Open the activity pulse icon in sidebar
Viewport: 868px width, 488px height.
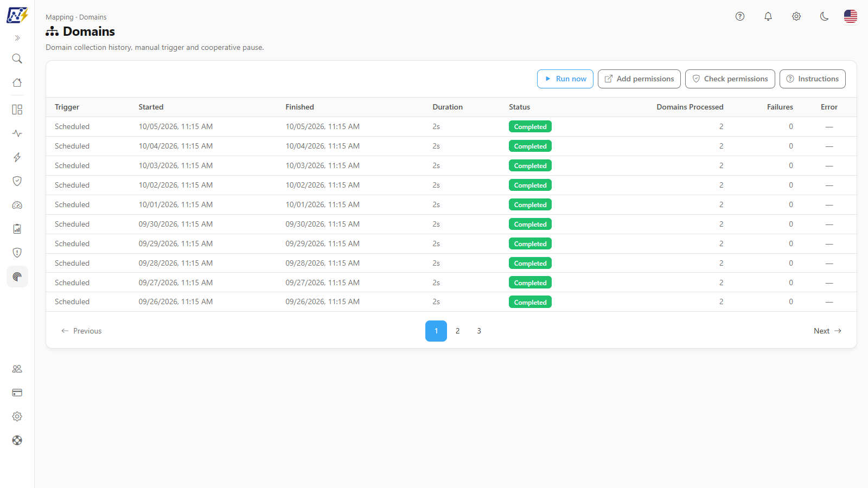click(x=17, y=133)
